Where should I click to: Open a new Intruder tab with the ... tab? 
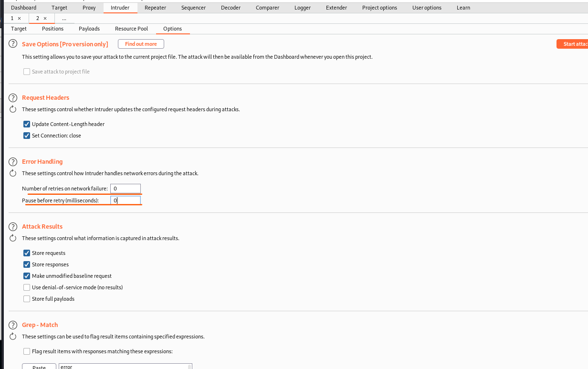pos(64,18)
